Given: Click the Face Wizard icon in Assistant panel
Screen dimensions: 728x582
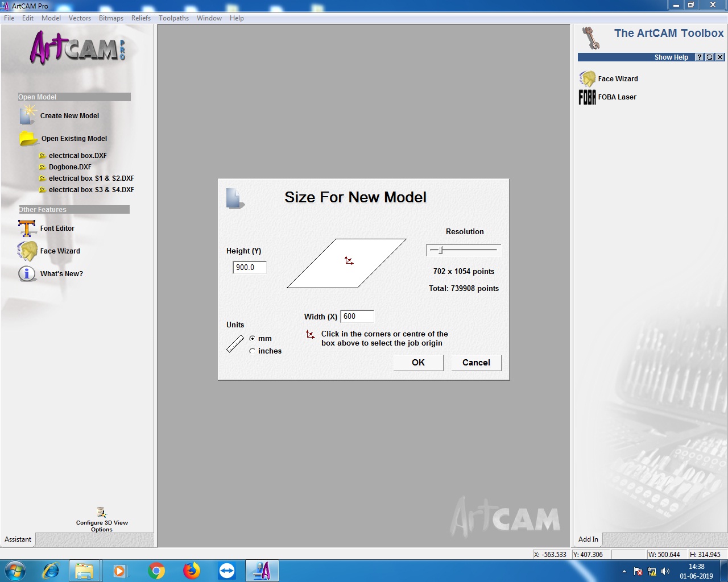Looking at the screenshot, I should coord(27,251).
